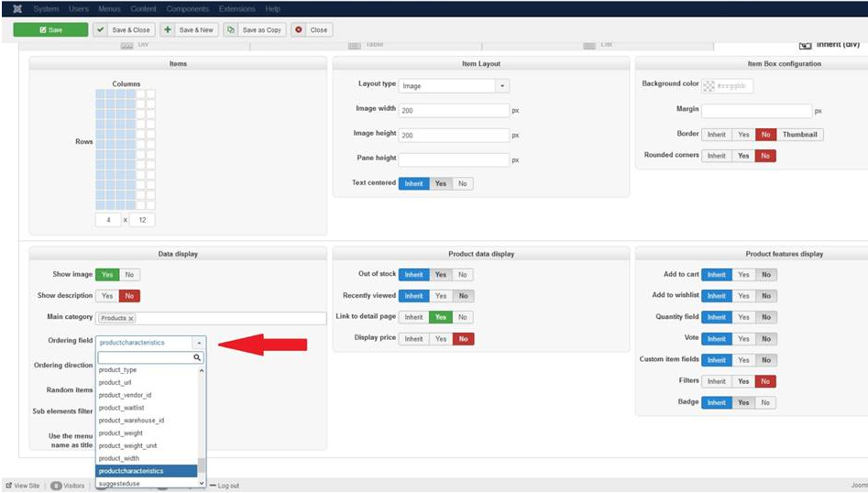Click Save & New
Screen dimensions: 868x493
pyautogui.click(x=190, y=30)
